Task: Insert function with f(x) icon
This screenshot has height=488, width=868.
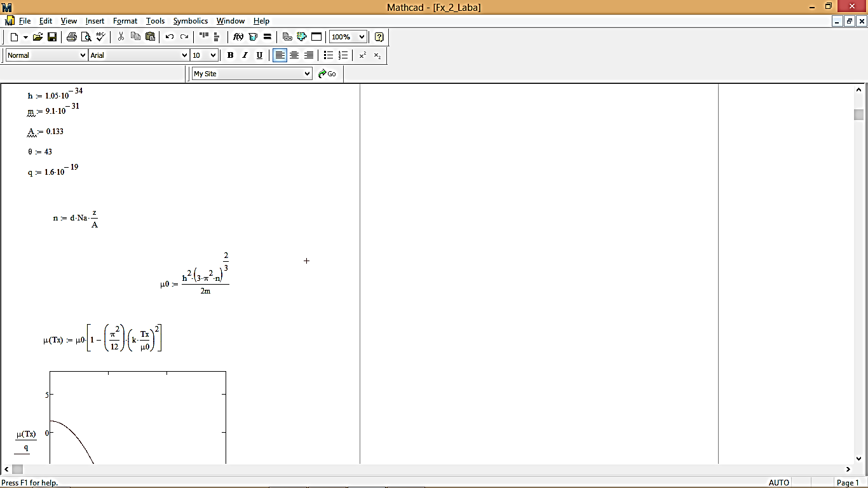Action: click(238, 37)
